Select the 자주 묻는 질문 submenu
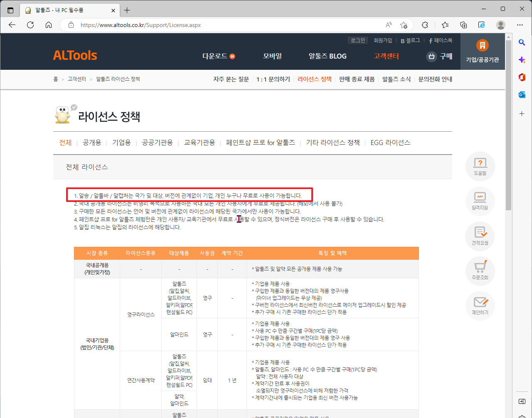 [231, 79]
